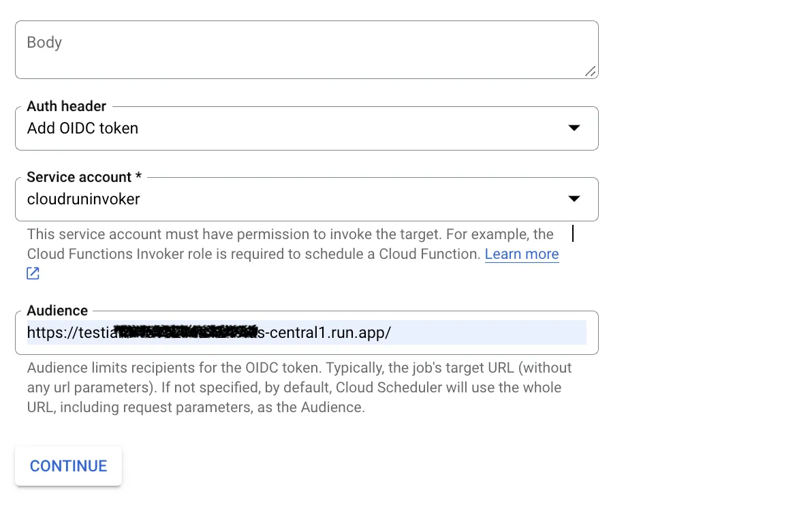This screenshot has height=515, width=812.
Task: Click the 'Add OIDC token' selected value
Action: pyautogui.click(x=82, y=128)
